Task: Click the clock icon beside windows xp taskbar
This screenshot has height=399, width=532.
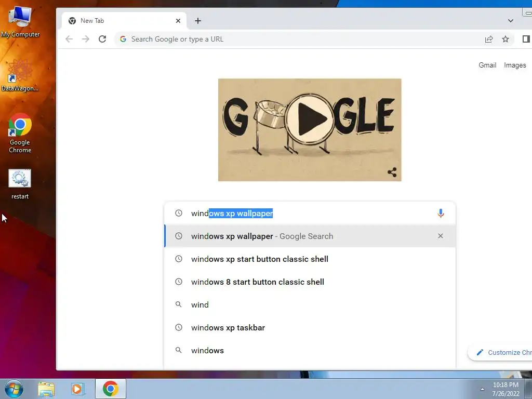Action: [179, 327]
